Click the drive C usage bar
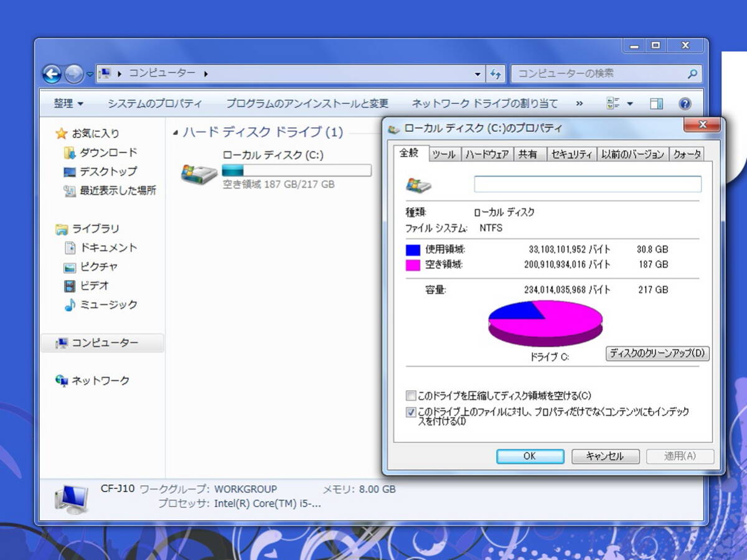 (x=297, y=170)
